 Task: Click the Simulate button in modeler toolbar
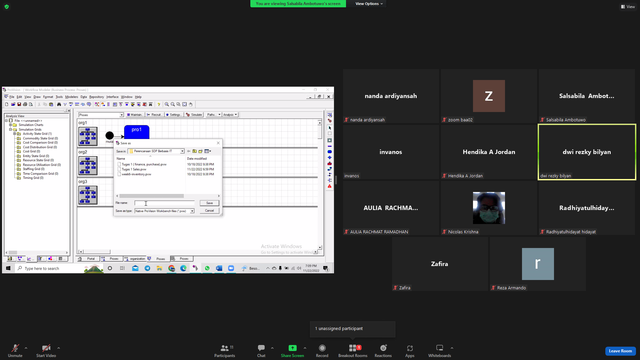pos(194,115)
